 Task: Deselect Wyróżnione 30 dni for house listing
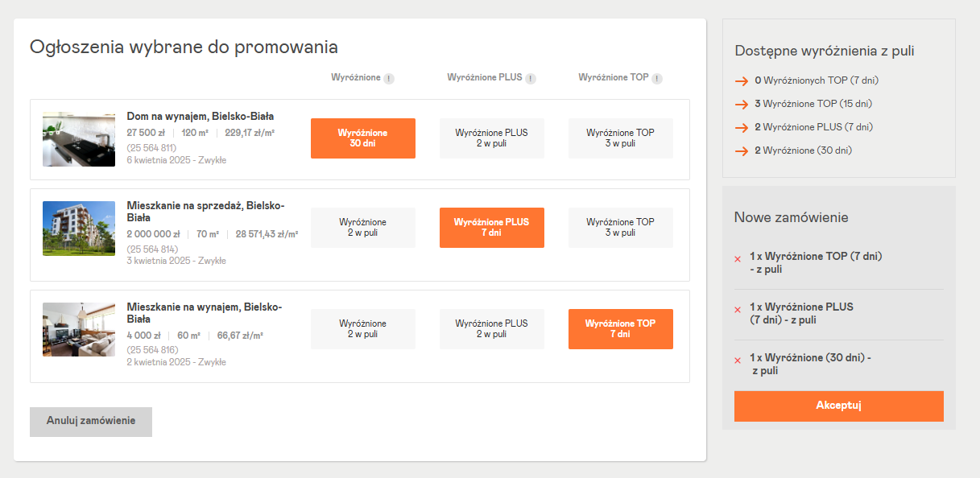click(362, 138)
